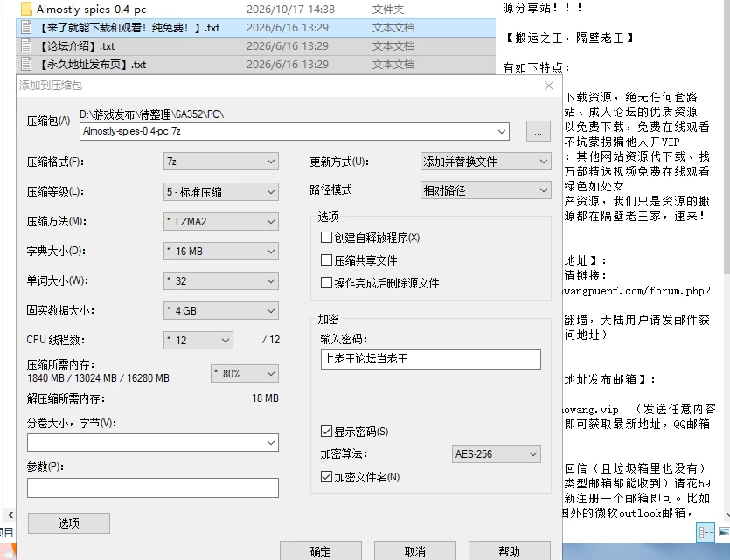This screenshot has width=730, height=560.
Task: Open the archive name combo box dropdown
Action: 502,132
